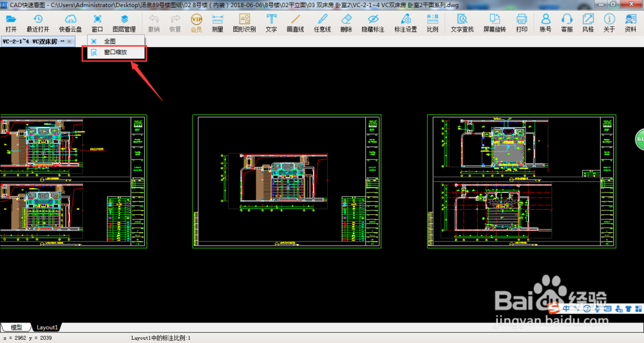Viewport: 644px width, 343px height.
Task: Select the 测量 measure tool
Action: click(x=218, y=23)
